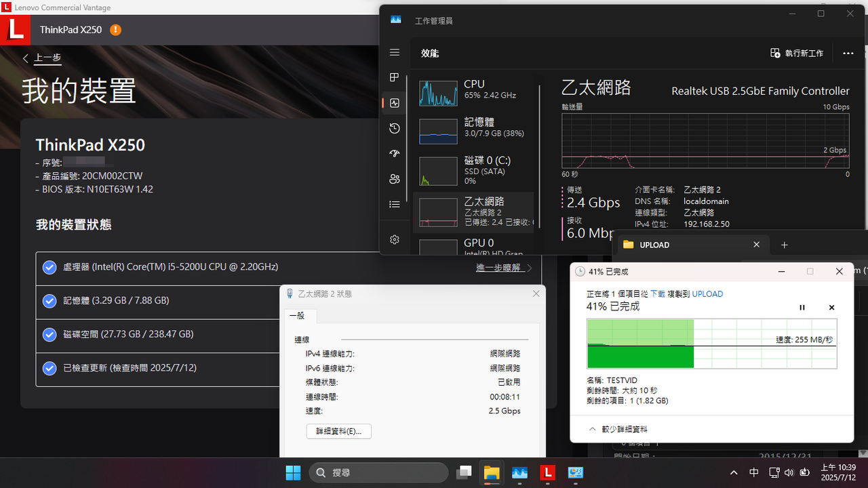Click the Lenovo Vantage red L logo
This screenshot has height=488, width=868.
pyautogui.click(x=16, y=30)
